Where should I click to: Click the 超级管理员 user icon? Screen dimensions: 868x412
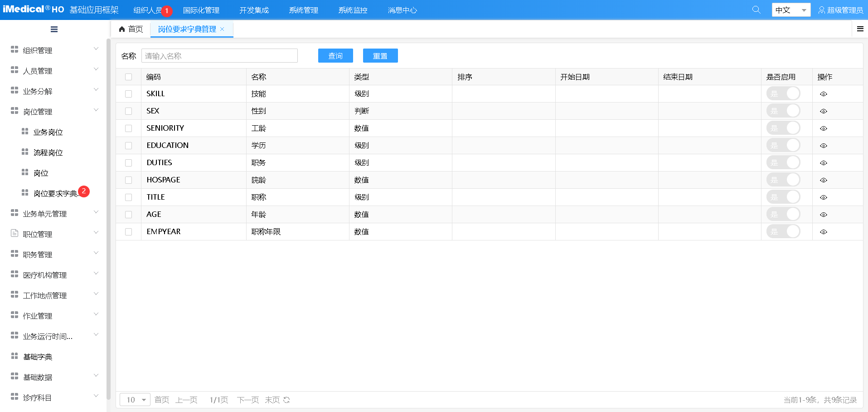point(821,10)
